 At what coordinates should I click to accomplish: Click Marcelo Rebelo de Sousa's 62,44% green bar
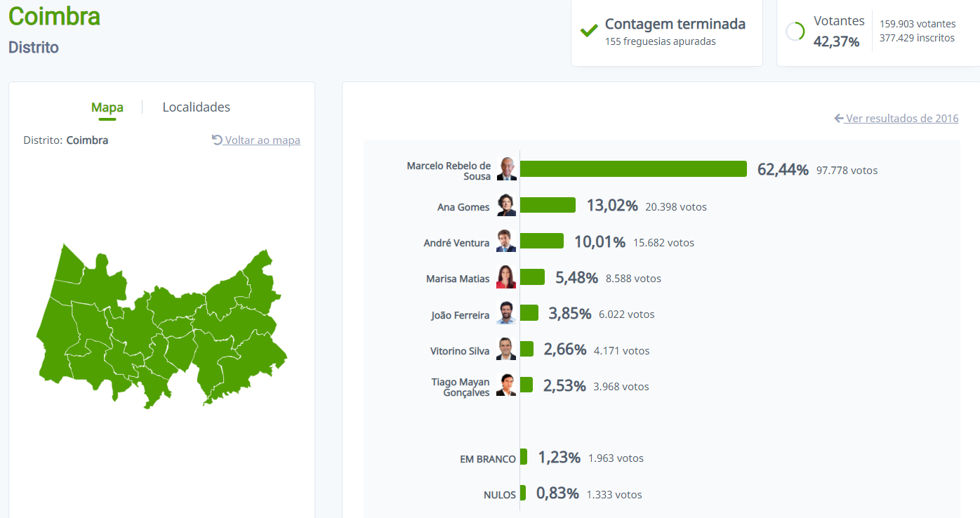point(633,169)
